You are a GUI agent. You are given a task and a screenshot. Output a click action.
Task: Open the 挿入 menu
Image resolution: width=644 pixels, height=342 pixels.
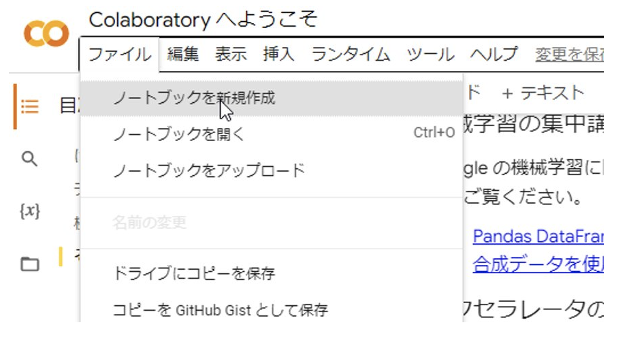click(x=278, y=55)
